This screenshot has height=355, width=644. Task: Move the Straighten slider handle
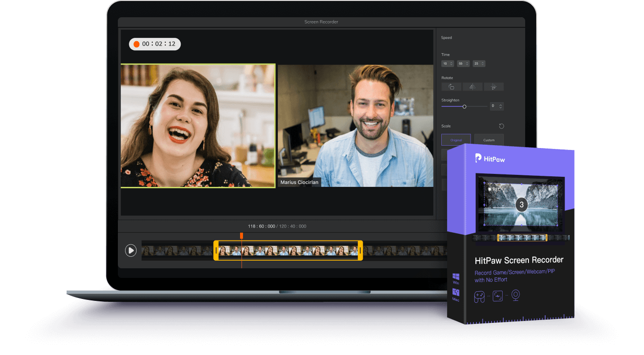(x=464, y=106)
